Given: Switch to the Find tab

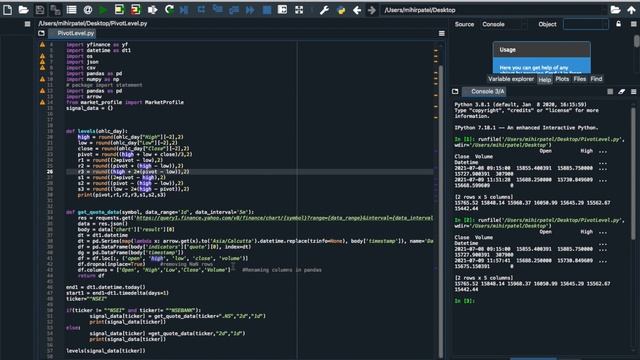Looking at the screenshot, I should pyautogui.click(x=596, y=79).
